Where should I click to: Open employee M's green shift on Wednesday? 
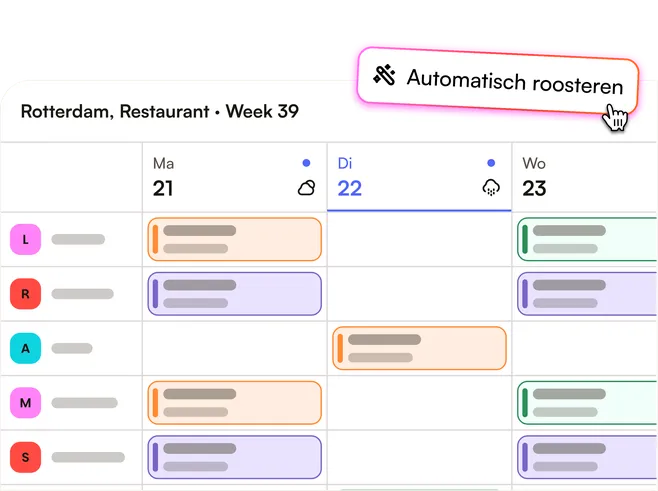(x=588, y=403)
